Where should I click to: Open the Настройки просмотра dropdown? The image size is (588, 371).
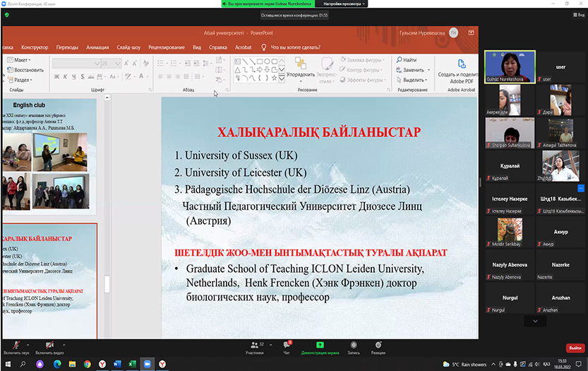click(x=344, y=4)
